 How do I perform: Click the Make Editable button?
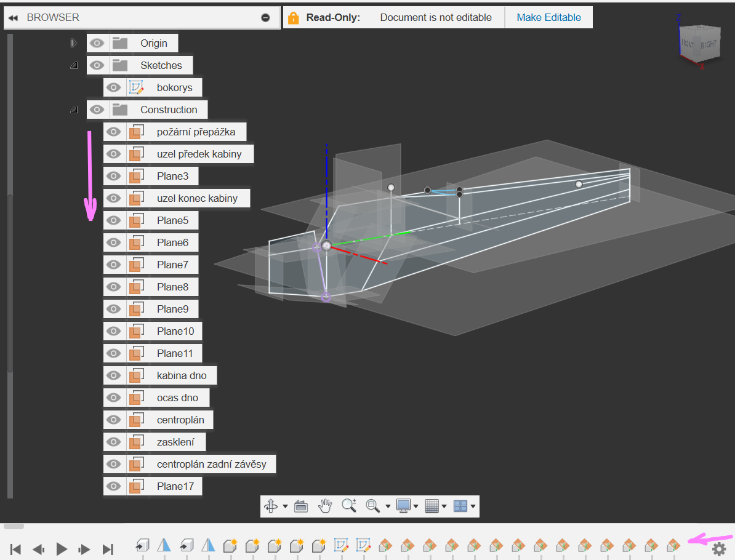point(548,17)
